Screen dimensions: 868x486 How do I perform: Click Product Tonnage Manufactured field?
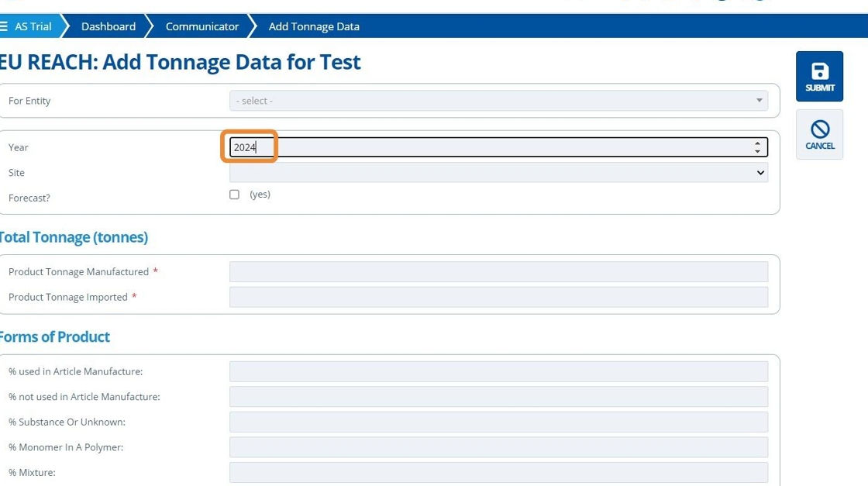[x=498, y=272]
